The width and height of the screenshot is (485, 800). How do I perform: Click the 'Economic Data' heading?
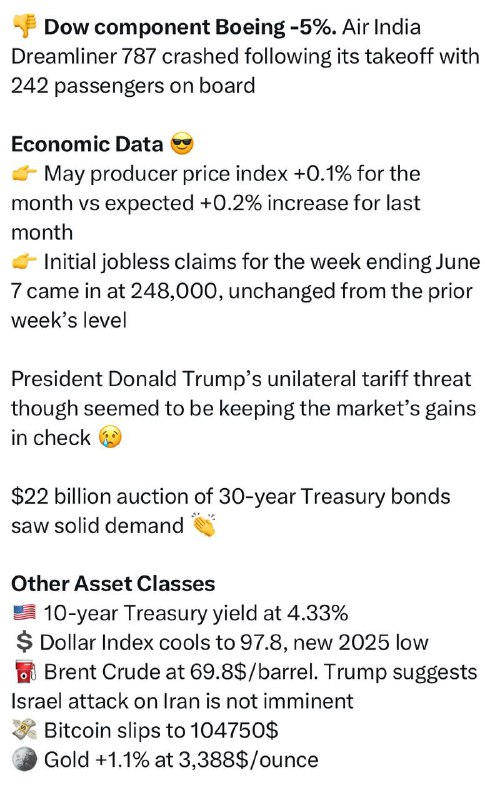(87, 144)
